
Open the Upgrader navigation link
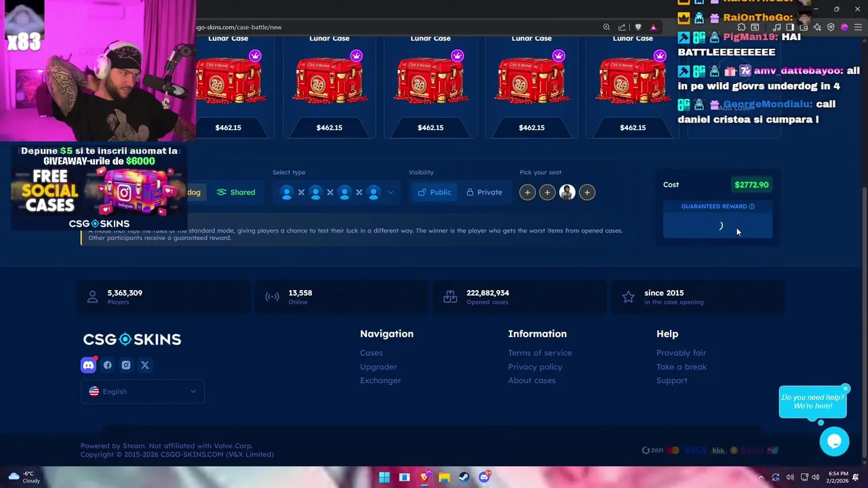coord(378,367)
